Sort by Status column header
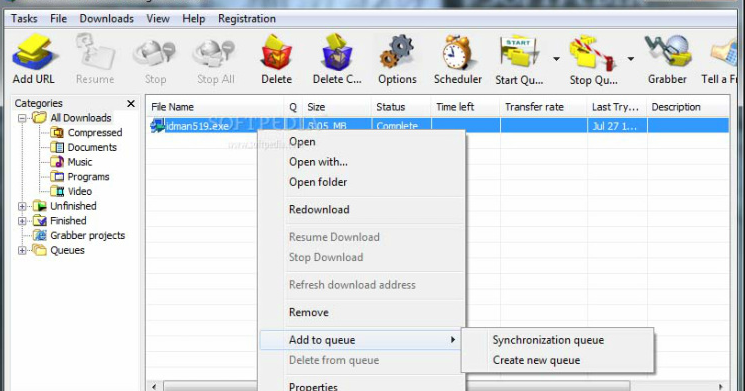The image size is (745, 391). tap(401, 107)
